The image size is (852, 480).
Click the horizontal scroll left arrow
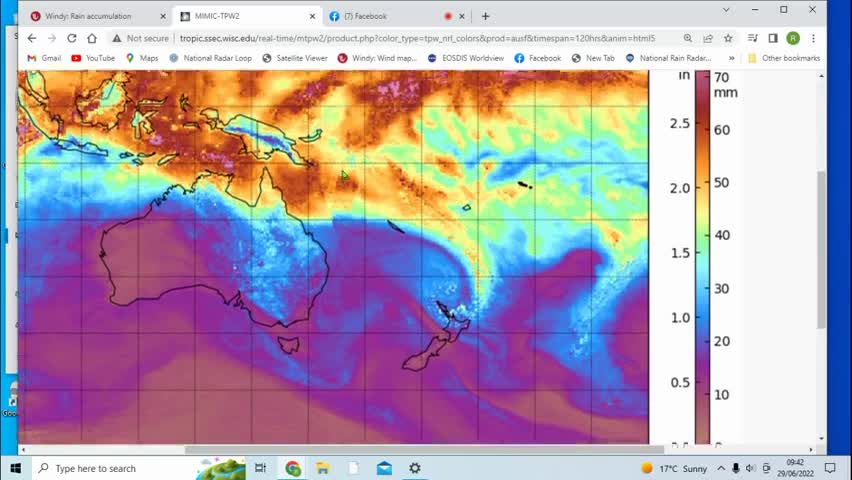22,450
